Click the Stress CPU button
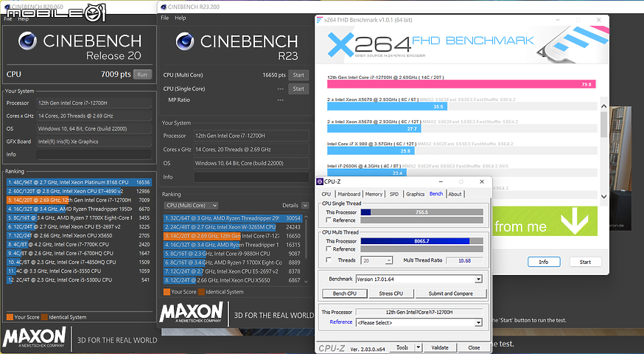Image resolution: width=644 pixels, height=354 pixels. 391,294
